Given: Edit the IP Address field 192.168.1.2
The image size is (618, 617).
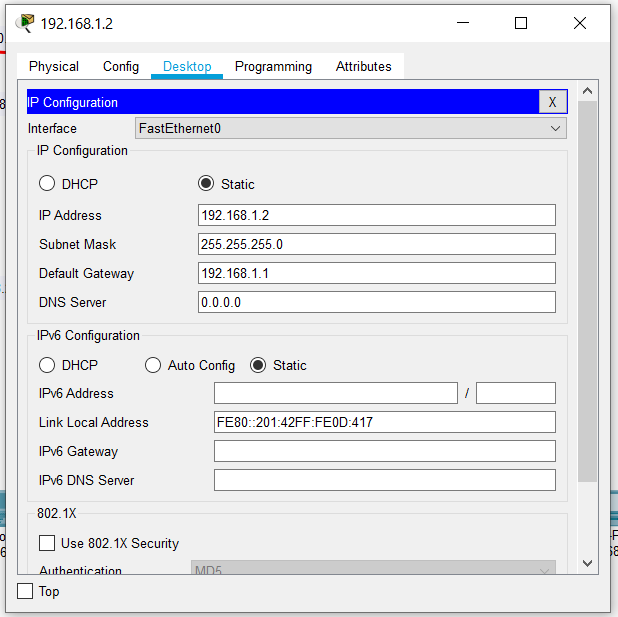Looking at the screenshot, I should click(x=377, y=215).
